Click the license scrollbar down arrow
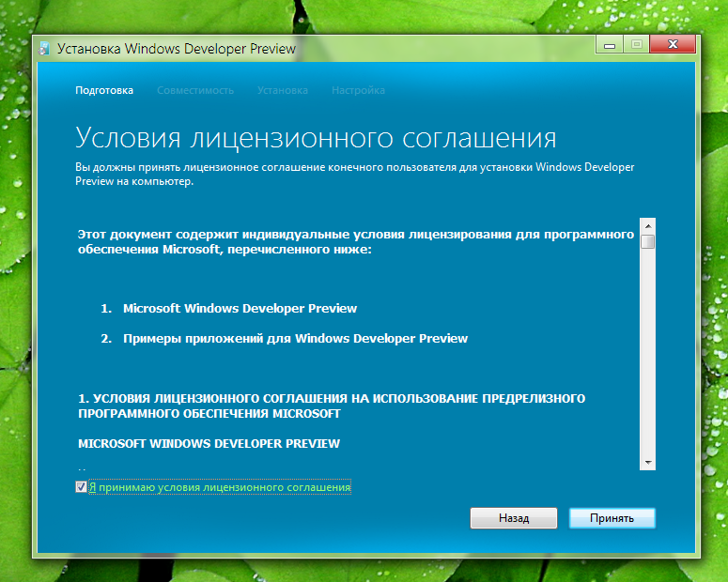 [x=647, y=463]
